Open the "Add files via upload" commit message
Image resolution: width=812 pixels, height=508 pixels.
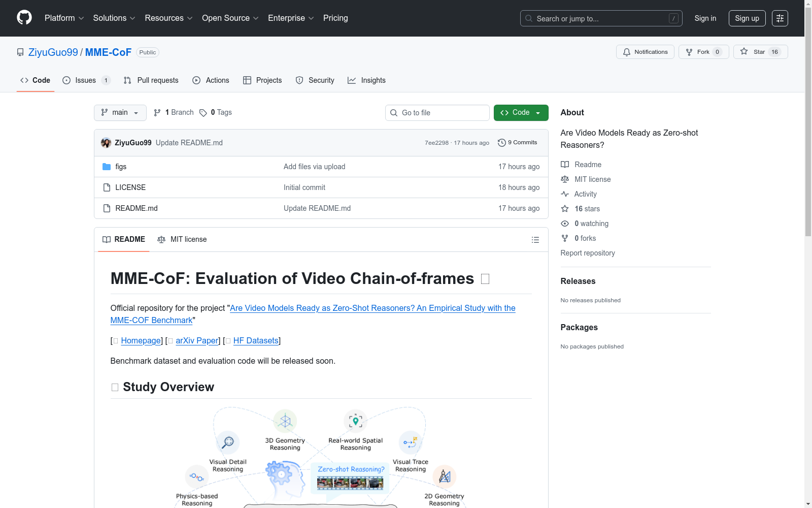point(314,167)
